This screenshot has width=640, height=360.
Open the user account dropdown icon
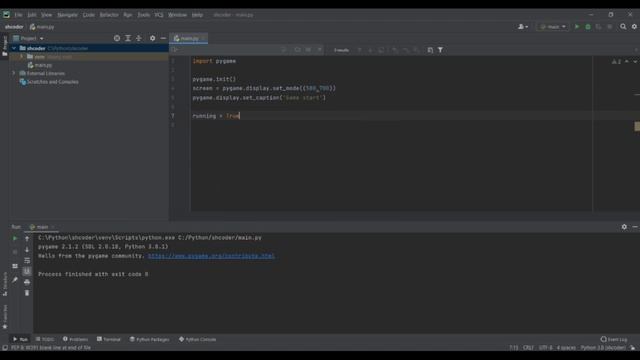click(x=523, y=27)
